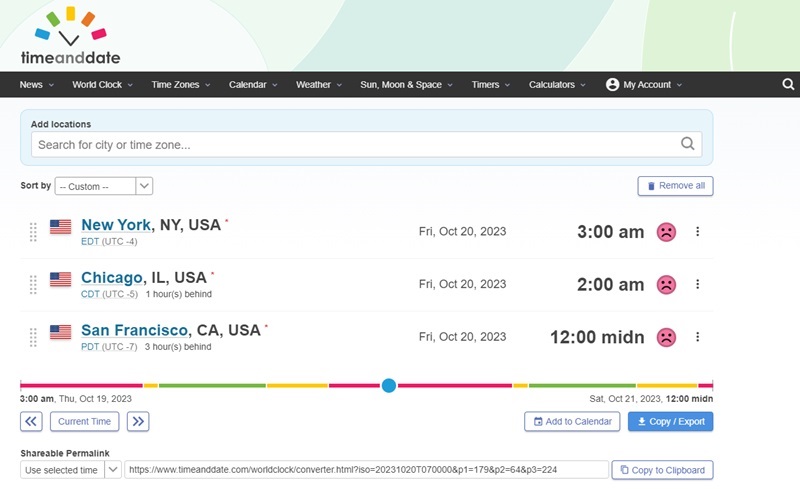Click the timeline slider handle

click(389, 385)
